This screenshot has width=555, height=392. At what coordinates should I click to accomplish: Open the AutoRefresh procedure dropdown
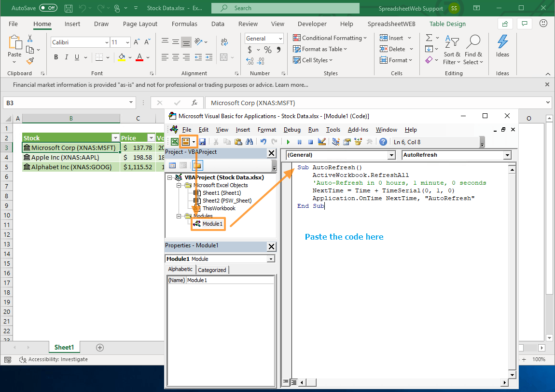pos(507,155)
